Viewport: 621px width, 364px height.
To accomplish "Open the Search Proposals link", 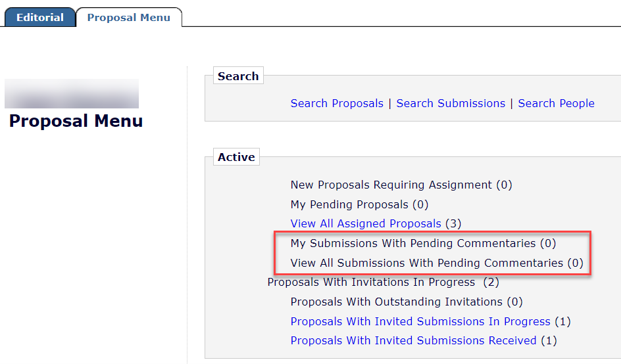I will 337,103.
